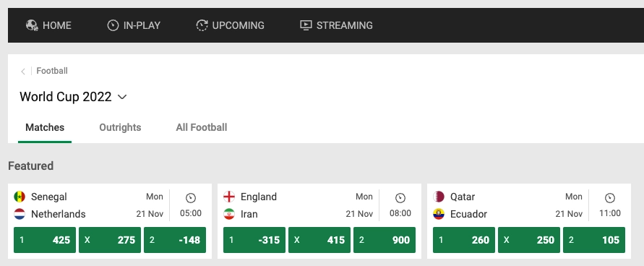The height and width of the screenshot is (266, 644).
Task: Choose draw odds 415 for England-Iran
Action: [319, 240]
